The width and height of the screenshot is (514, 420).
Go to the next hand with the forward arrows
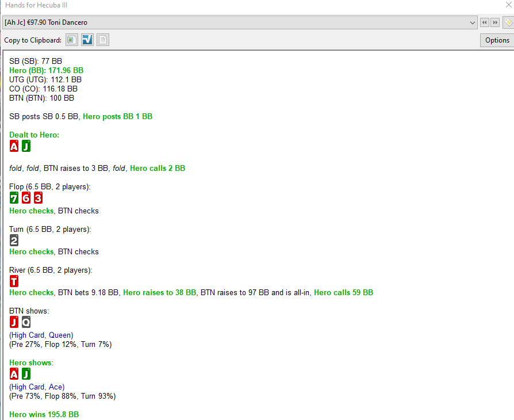[495, 22]
